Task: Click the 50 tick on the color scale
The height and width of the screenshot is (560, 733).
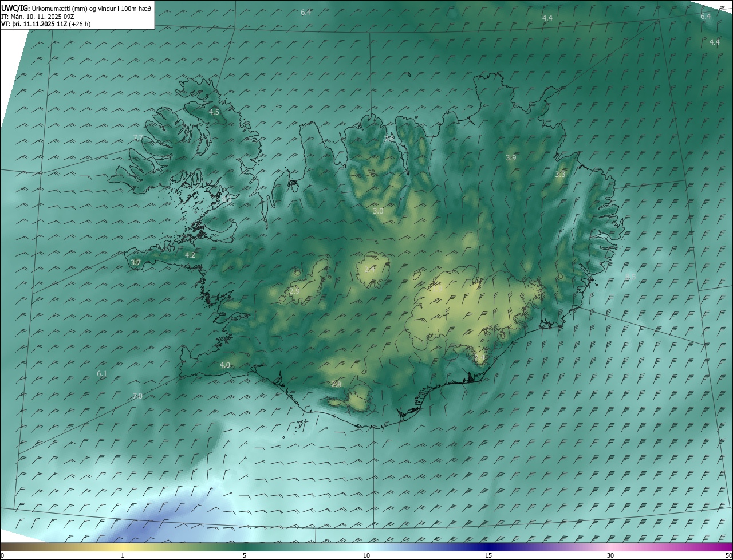Action: pyautogui.click(x=728, y=555)
